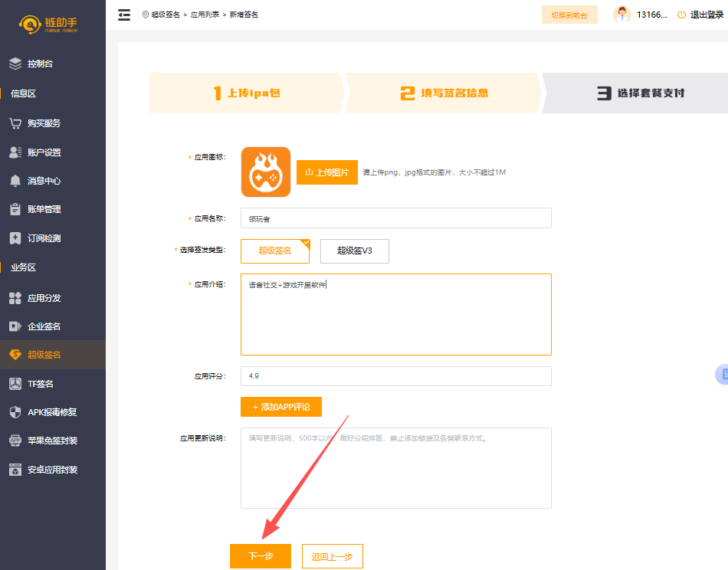Click the 退出登录 logout link
This screenshot has height=570, width=728.
[x=701, y=15]
